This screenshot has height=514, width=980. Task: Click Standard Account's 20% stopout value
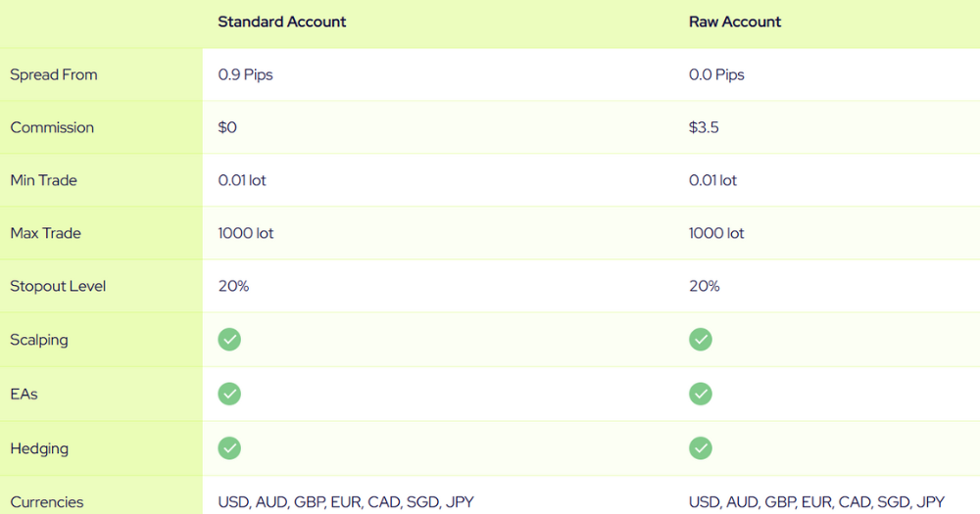tap(233, 286)
